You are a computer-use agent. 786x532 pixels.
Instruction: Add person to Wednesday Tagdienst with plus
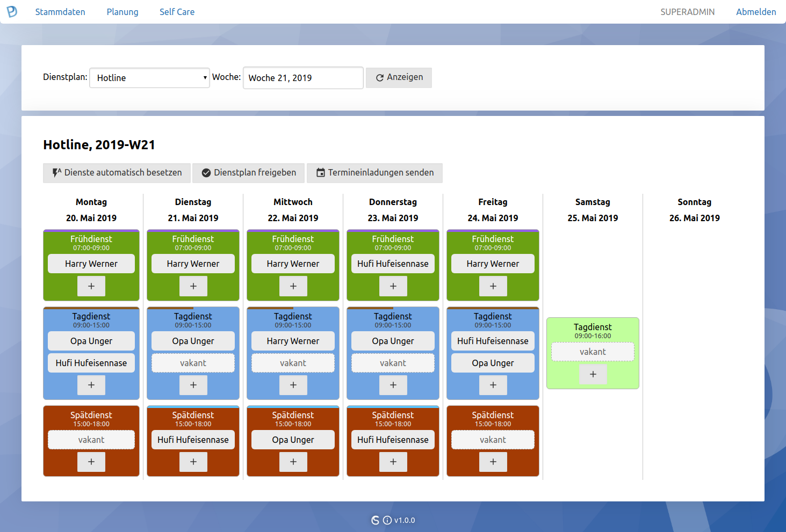coord(293,385)
